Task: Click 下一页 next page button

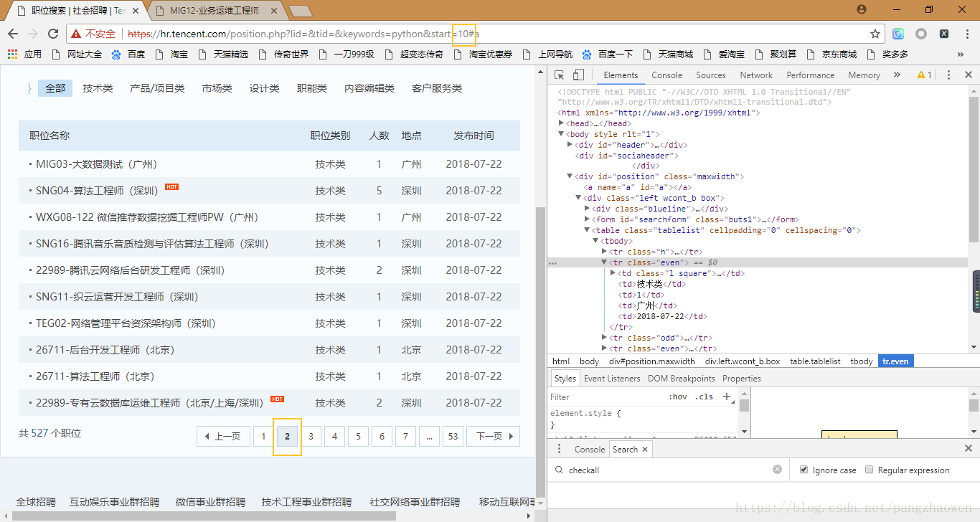Action: (x=493, y=436)
